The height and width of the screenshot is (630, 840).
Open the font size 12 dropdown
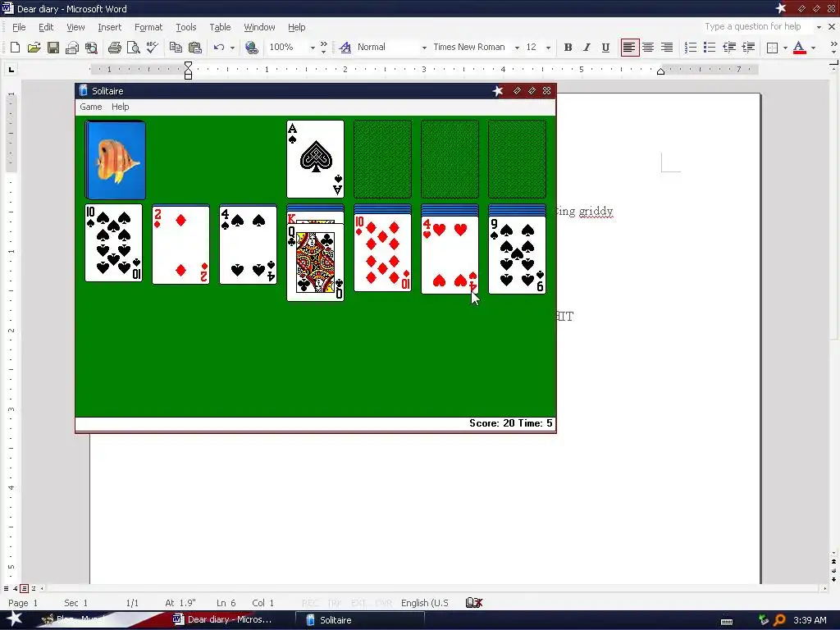548,48
